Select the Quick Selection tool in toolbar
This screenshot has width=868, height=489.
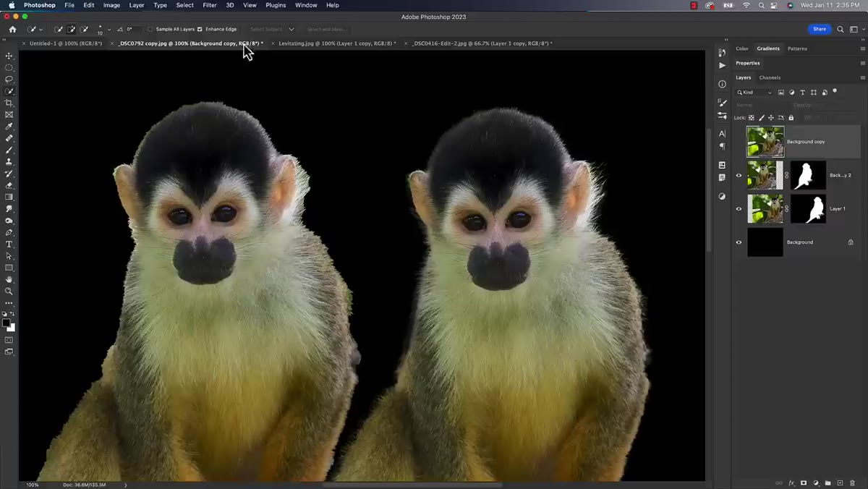[9, 91]
